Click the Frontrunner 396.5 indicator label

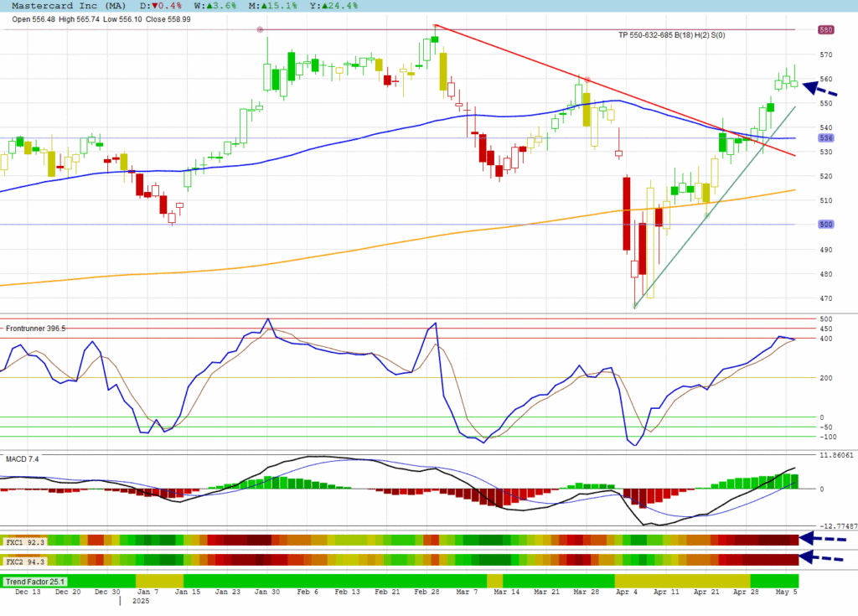35,329
